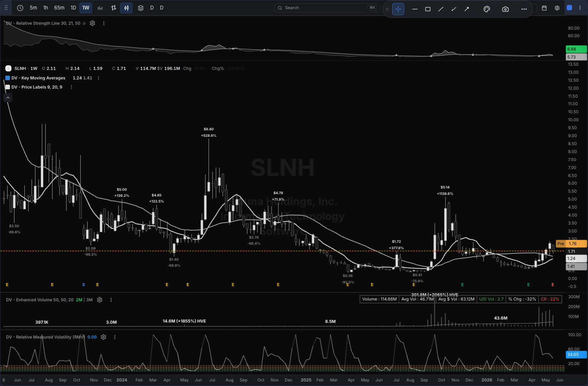
Task: Switch to OHLC bars chart type
Action: pyautogui.click(x=113, y=8)
